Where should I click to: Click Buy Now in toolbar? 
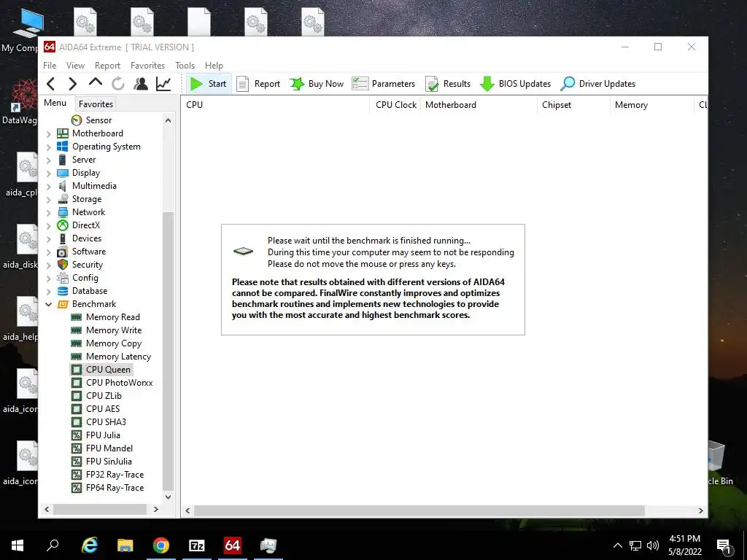point(317,84)
